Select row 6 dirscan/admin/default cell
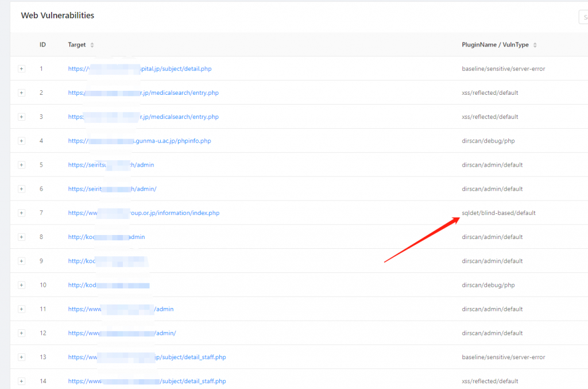The width and height of the screenshot is (588, 389). click(x=492, y=188)
